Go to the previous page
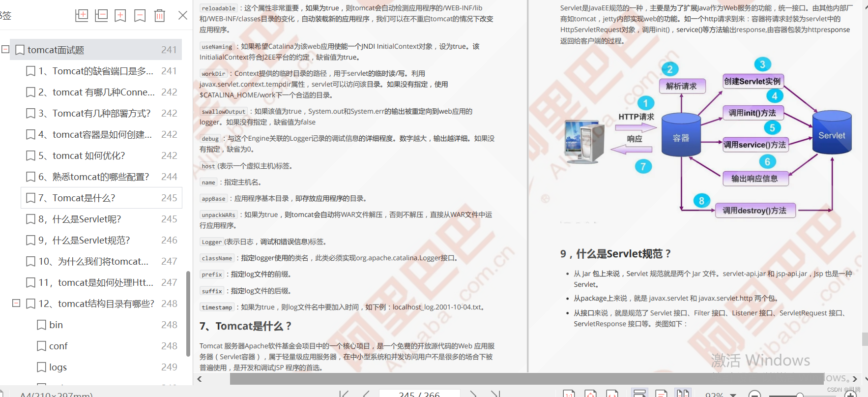 tap(366, 394)
